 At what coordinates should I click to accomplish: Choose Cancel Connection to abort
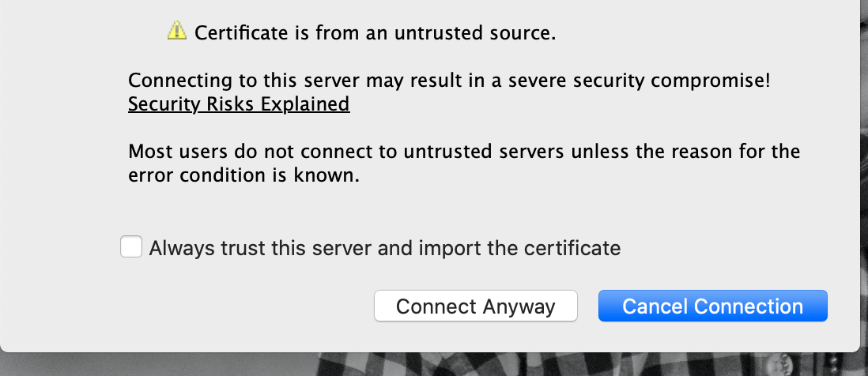coord(712,306)
